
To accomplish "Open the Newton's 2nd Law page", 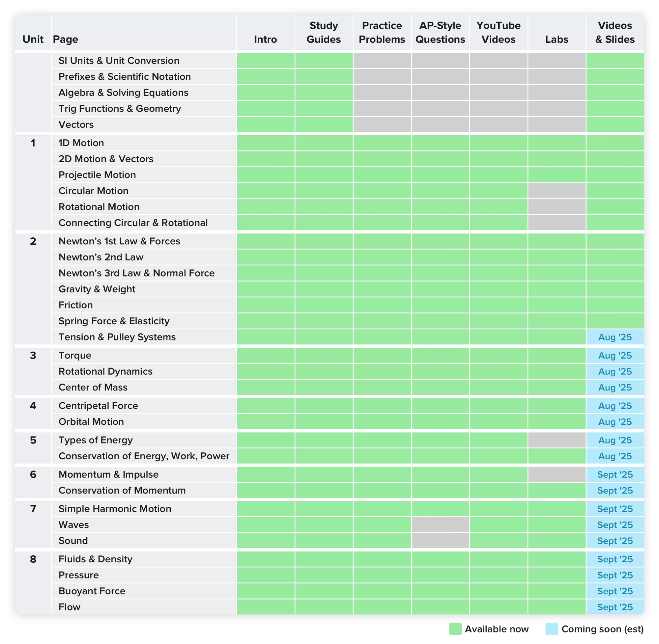I will 101,257.
